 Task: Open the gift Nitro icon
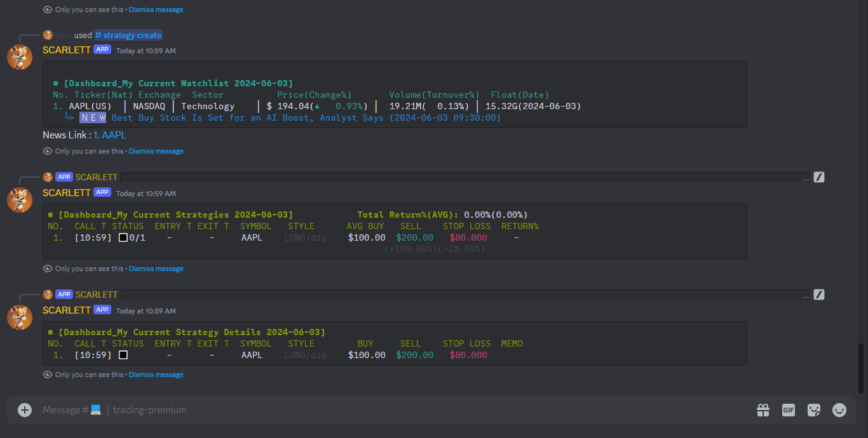point(763,410)
